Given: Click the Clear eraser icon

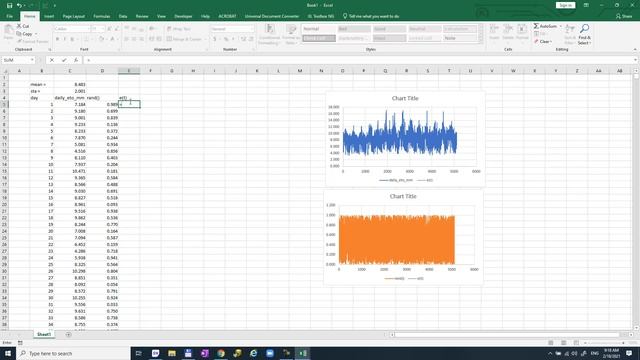Looking at the screenshot, I should coord(536,42).
